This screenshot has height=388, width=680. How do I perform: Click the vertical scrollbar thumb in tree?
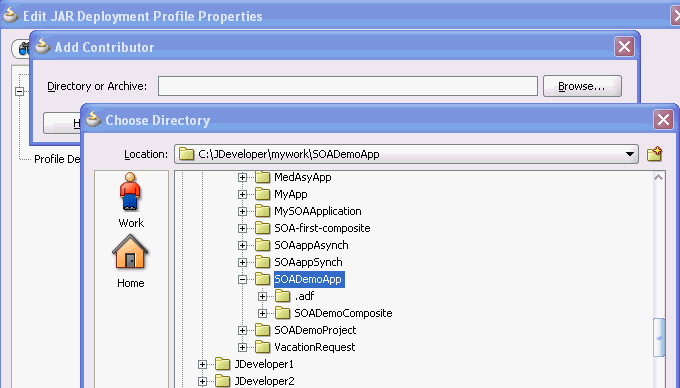pos(659,337)
